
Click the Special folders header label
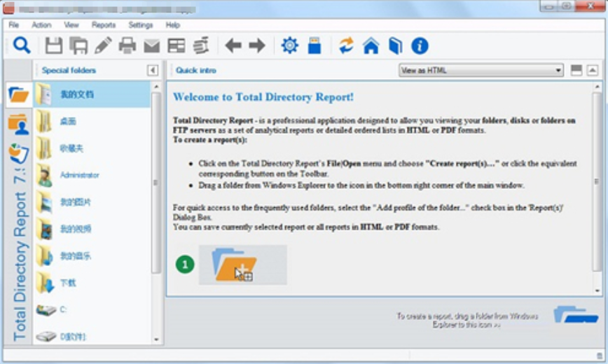[x=69, y=70]
